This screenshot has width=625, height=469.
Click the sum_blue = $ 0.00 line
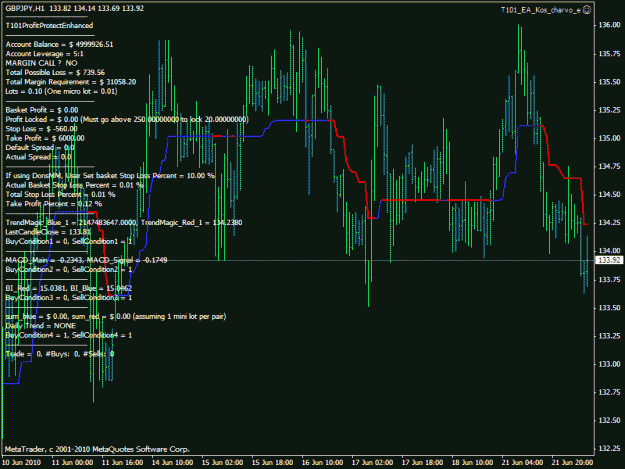coord(116,316)
